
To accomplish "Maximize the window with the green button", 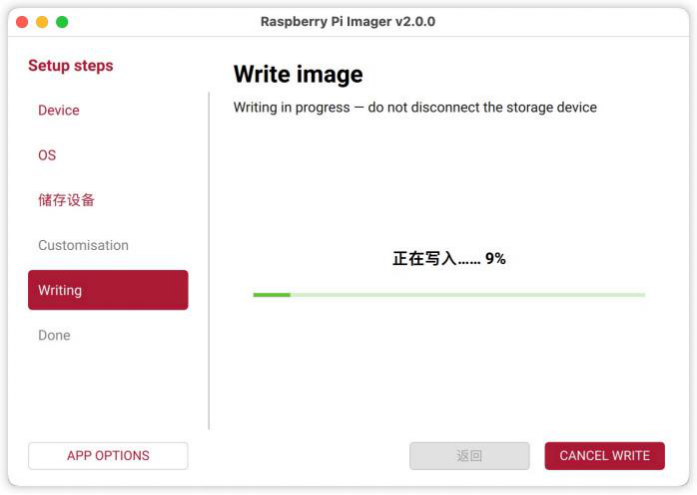I will tap(62, 22).
